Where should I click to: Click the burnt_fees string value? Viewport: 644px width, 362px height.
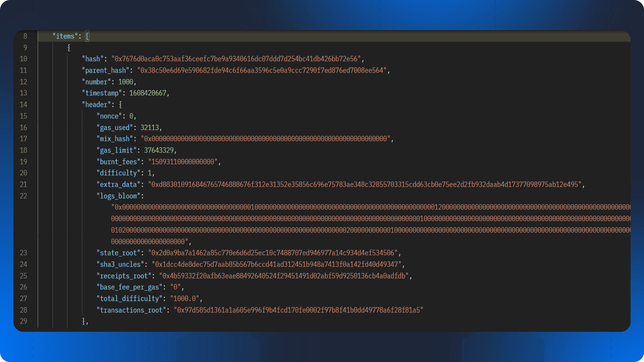[183, 162]
